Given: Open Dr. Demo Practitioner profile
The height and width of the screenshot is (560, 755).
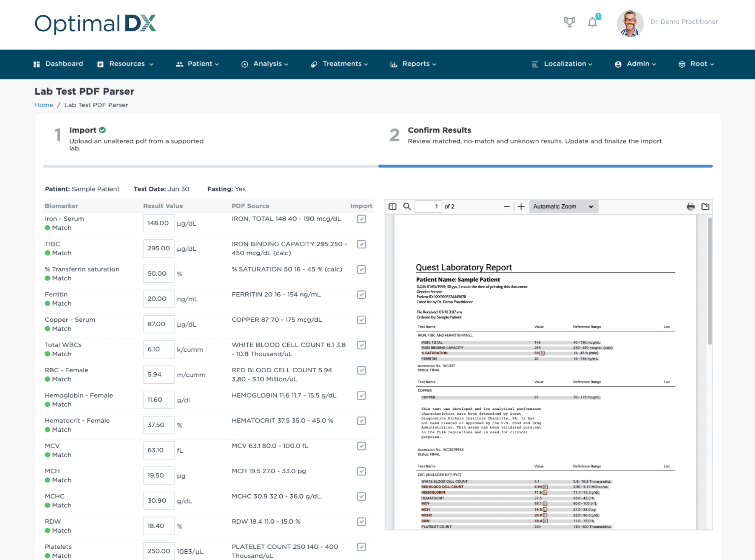Looking at the screenshot, I should click(x=667, y=23).
